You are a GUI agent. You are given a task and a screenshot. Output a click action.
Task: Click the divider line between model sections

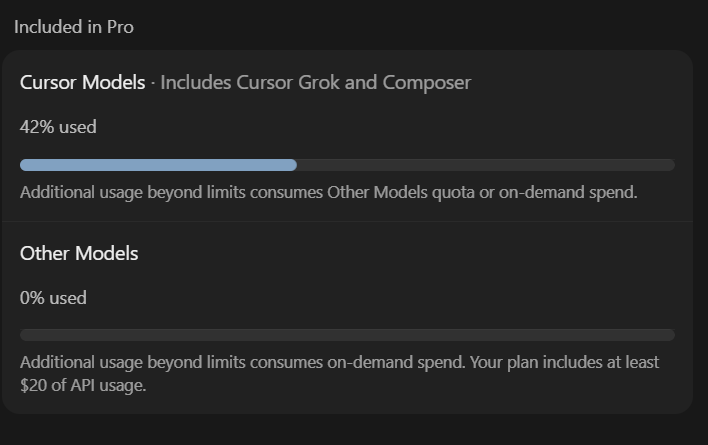pyautogui.click(x=347, y=222)
